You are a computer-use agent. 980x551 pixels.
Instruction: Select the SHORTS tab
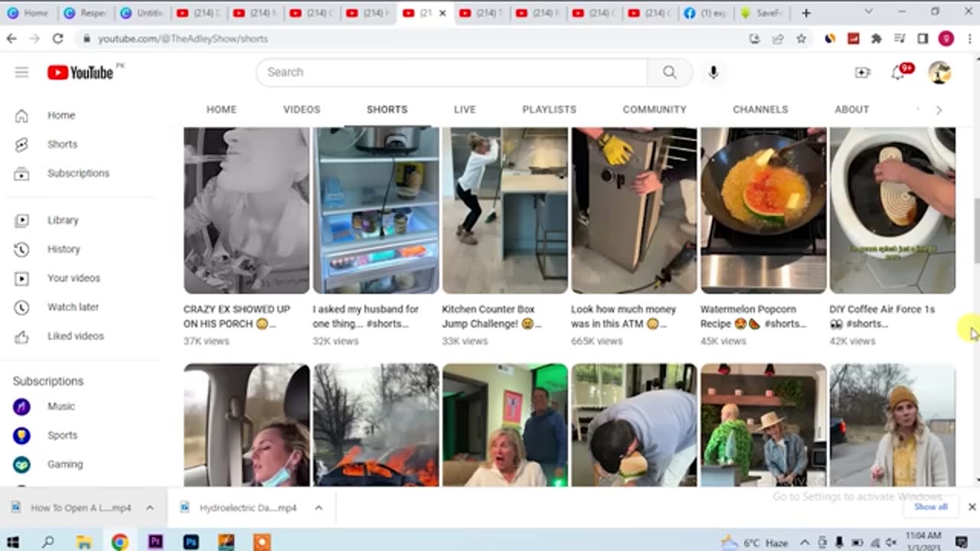pos(387,109)
